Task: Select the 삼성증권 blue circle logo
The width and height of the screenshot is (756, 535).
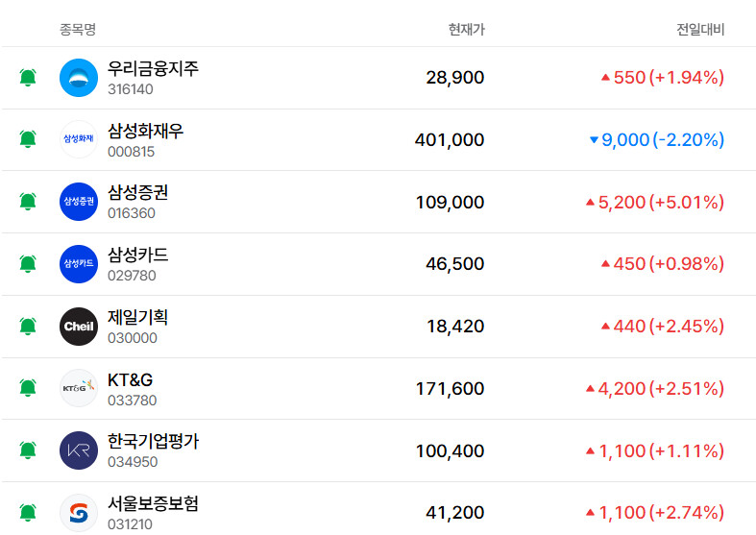Action: point(79,202)
